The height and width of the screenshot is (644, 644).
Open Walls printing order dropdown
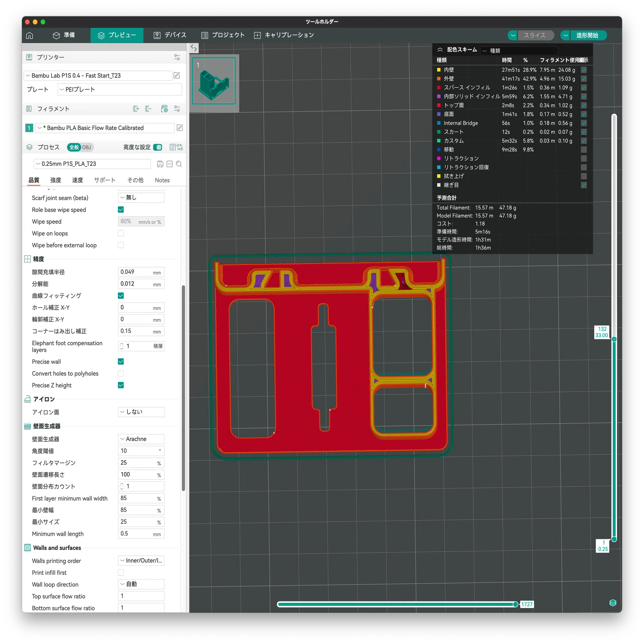click(x=141, y=561)
